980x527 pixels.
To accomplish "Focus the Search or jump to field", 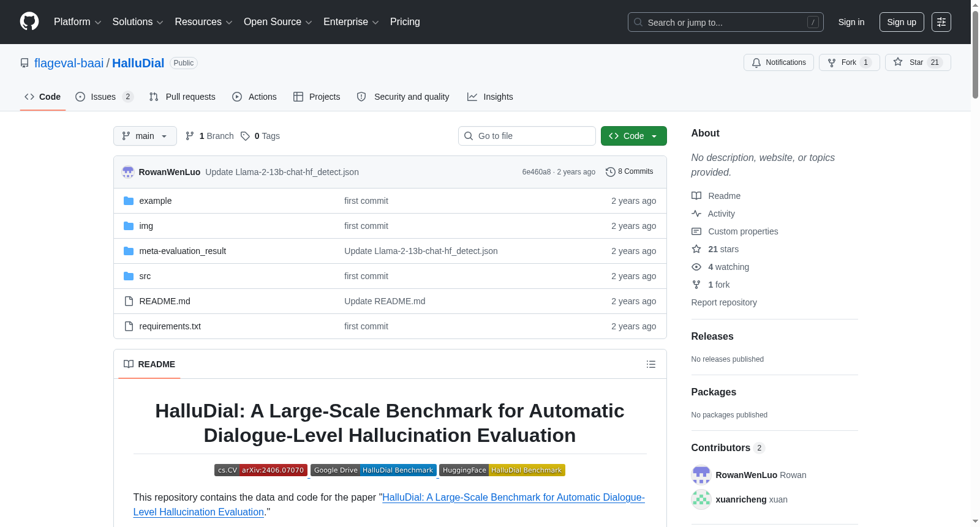I will click(x=725, y=22).
